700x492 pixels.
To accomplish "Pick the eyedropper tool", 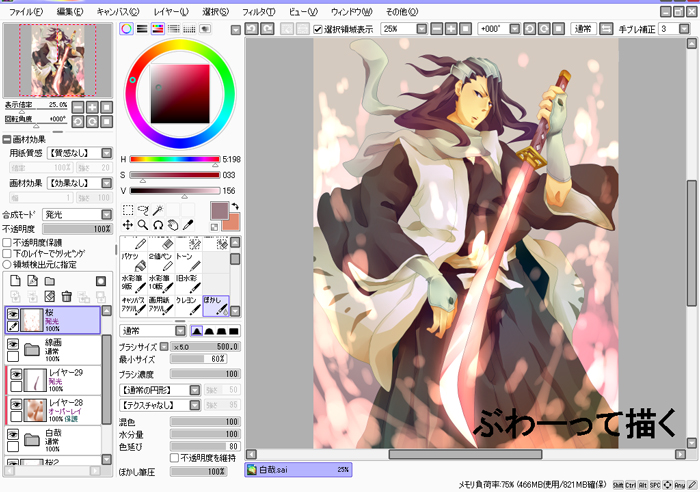I will click(x=188, y=225).
